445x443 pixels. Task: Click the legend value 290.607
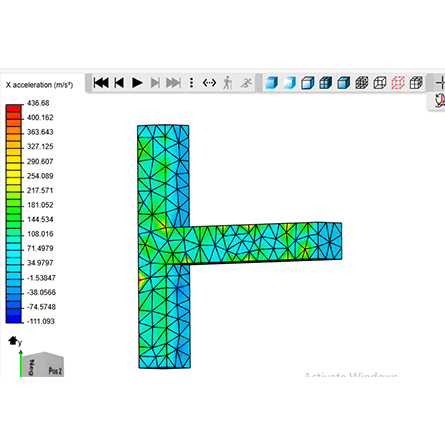tap(40, 161)
